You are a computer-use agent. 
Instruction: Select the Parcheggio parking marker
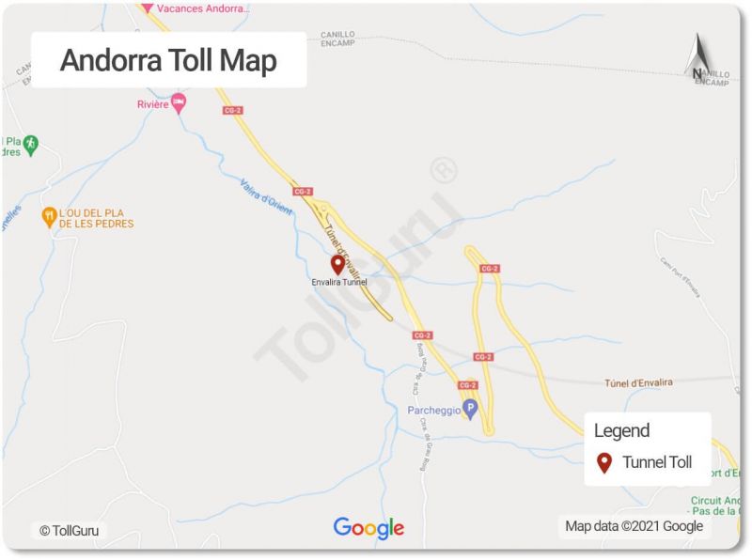tap(471, 410)
